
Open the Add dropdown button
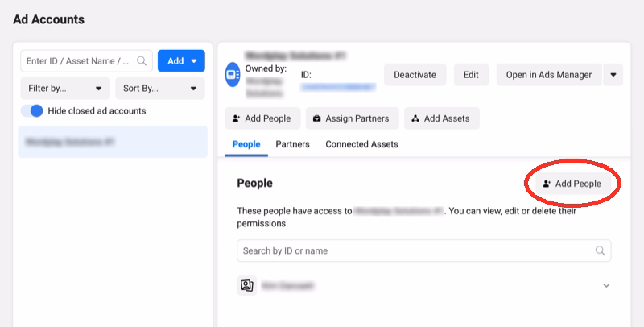[x=181, y=61]
